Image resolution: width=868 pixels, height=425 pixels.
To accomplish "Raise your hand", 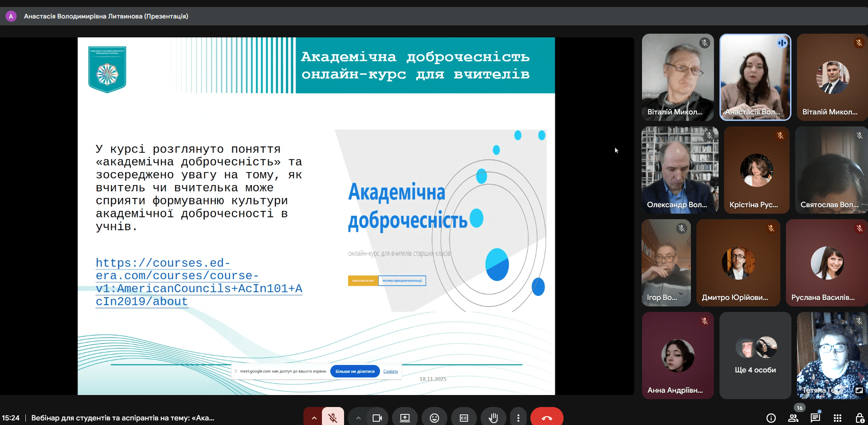I will [493, 418].
